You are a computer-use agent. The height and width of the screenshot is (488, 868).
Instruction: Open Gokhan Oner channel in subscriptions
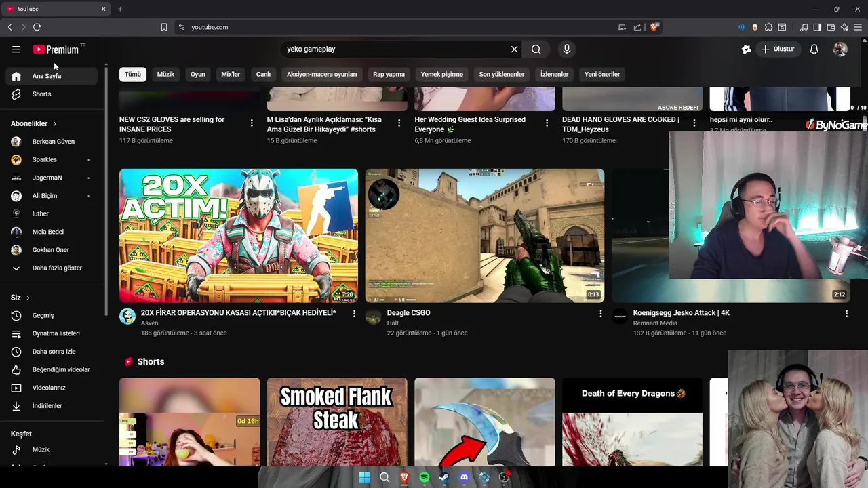tap(52, 250)
